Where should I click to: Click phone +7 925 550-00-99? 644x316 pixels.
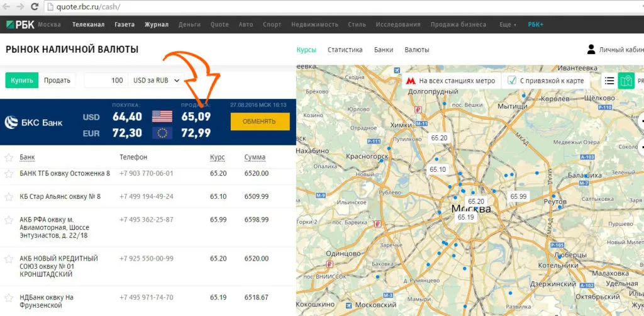click(x=146, y=259)
